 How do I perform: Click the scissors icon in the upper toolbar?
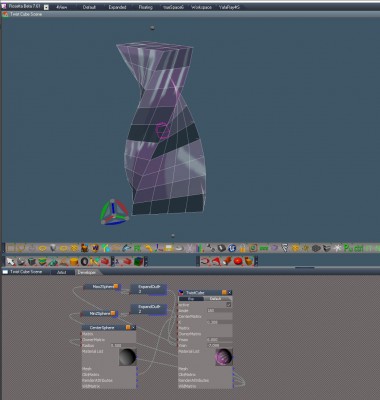click(190, 248)
